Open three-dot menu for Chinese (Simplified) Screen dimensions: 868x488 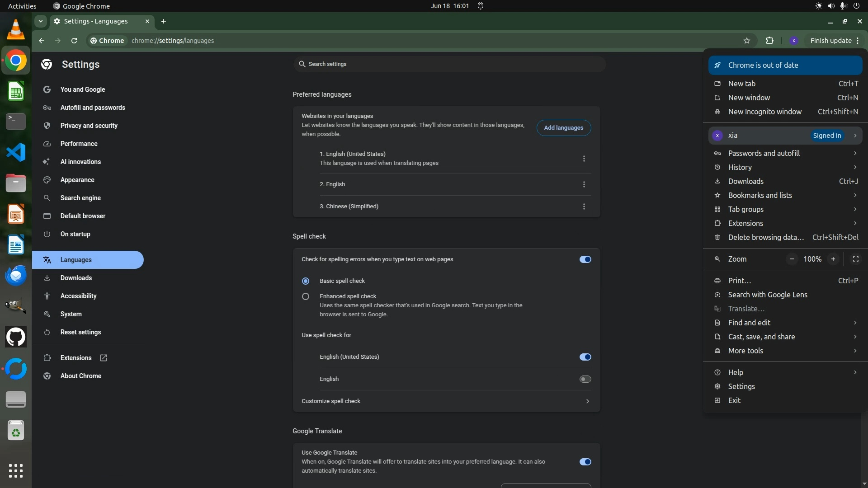pyautogui.click(x=584, y=206)
